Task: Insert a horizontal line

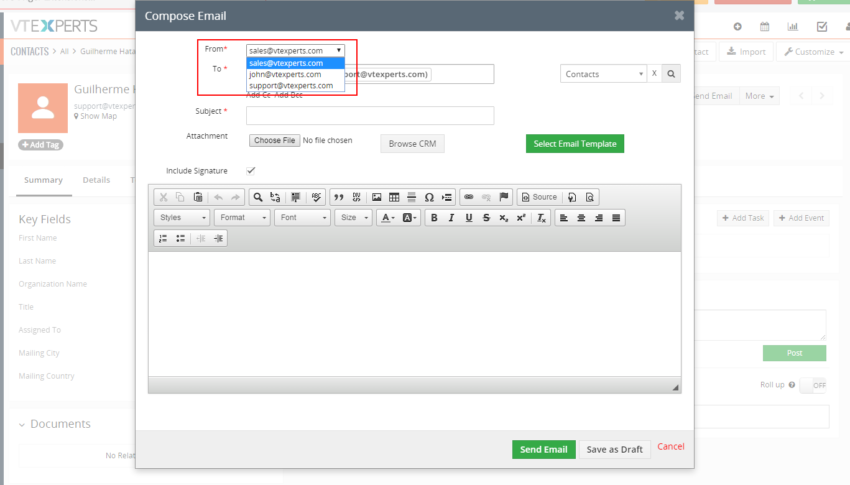Action: pyautogui.click(x=411, y=197)
